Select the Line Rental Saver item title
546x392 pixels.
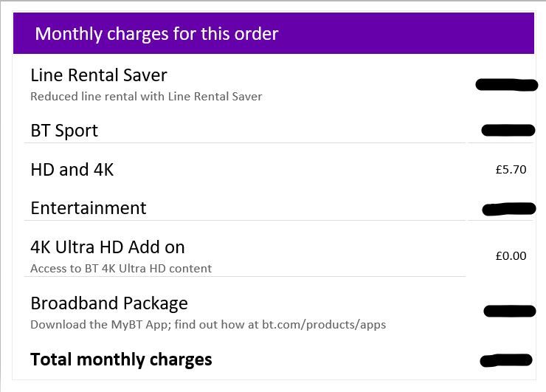click(x=99, y=75)
